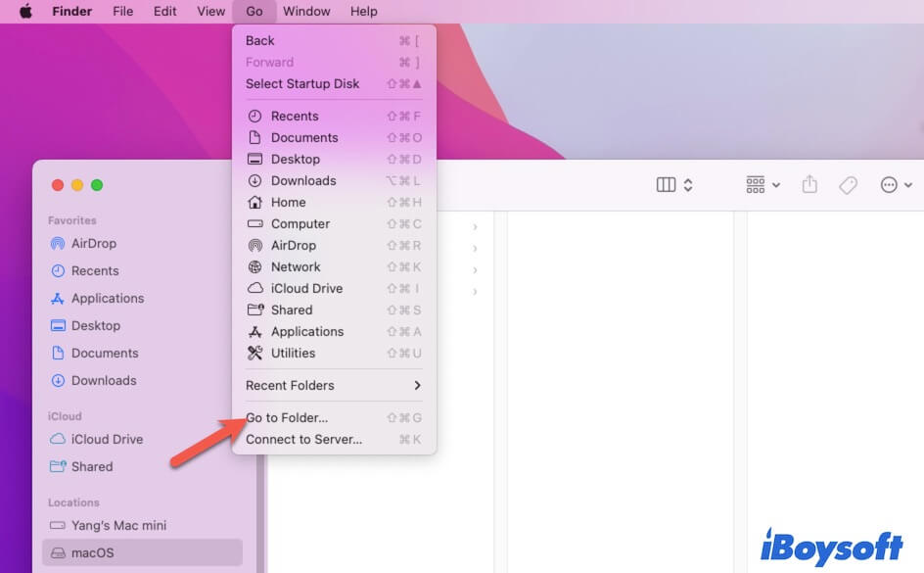
Task: Click 'Favorites' sidebar section header
Action: 71,220
